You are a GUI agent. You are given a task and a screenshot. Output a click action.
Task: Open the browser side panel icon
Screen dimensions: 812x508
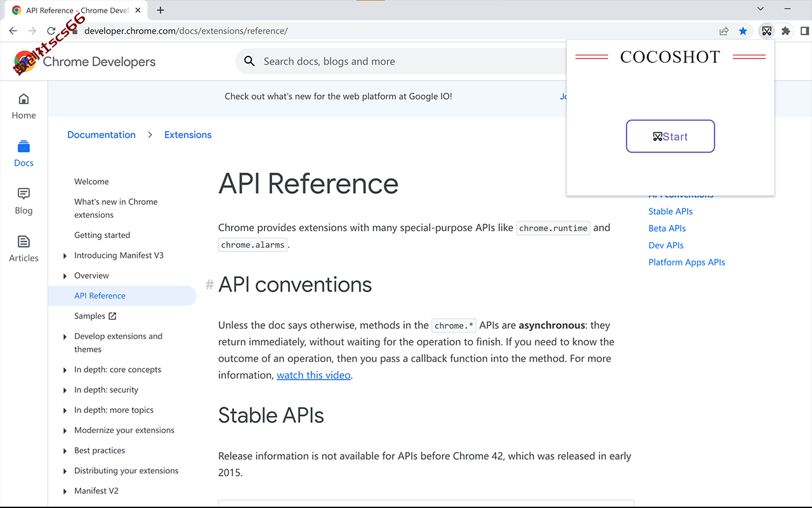pyautogui.click(x=804, y=31)
